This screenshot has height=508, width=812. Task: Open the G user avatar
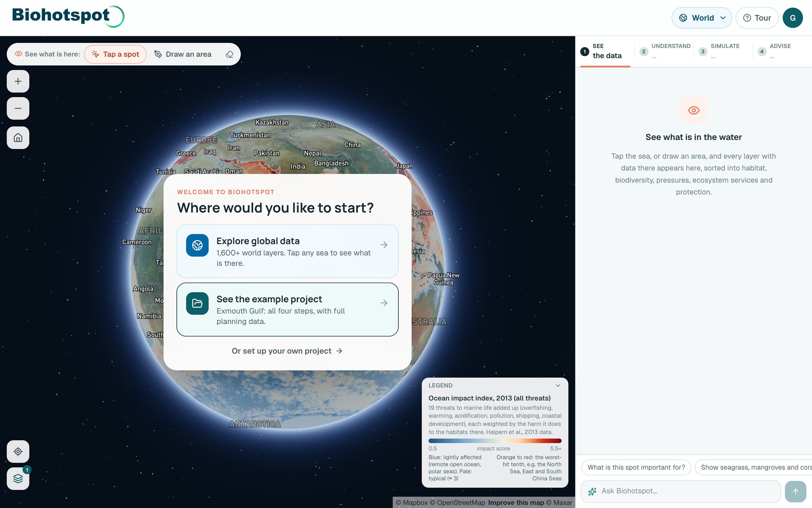tap(793, 18)
